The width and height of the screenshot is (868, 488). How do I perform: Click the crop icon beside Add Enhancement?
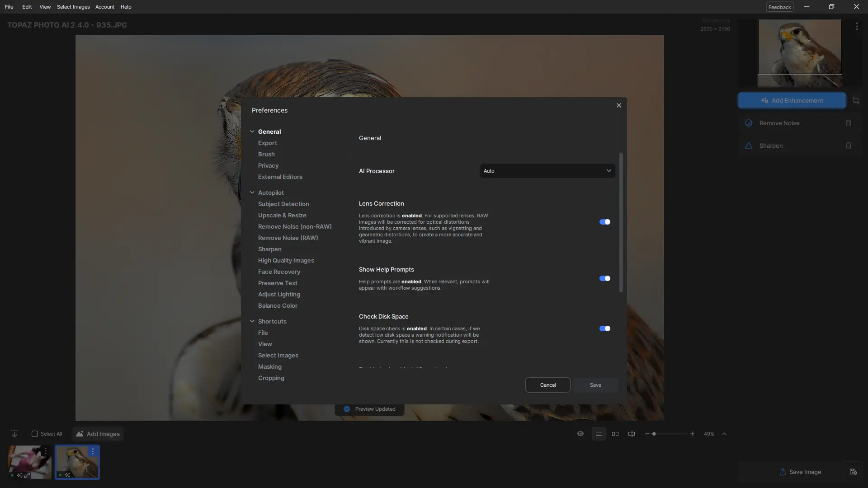(856, 100)
